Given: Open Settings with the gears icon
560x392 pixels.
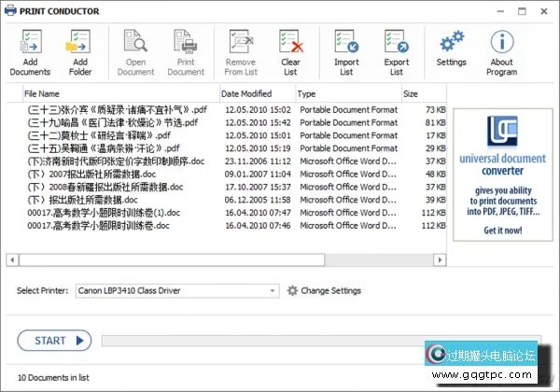Looking at the screenshot, I should tap(452, 43).
